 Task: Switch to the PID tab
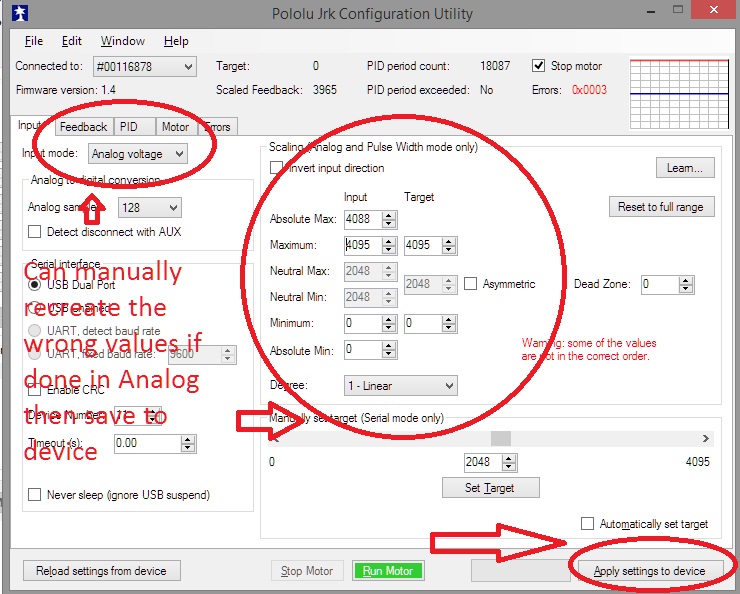[135, 127]
